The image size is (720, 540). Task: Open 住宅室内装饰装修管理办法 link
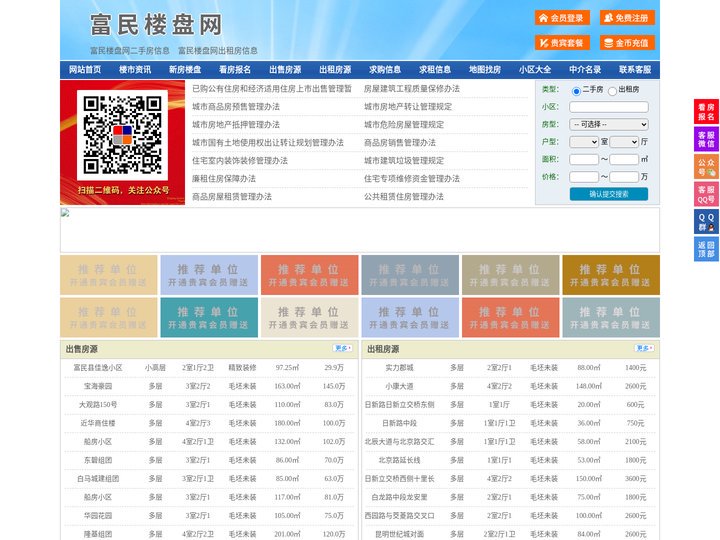pos(240,161)
